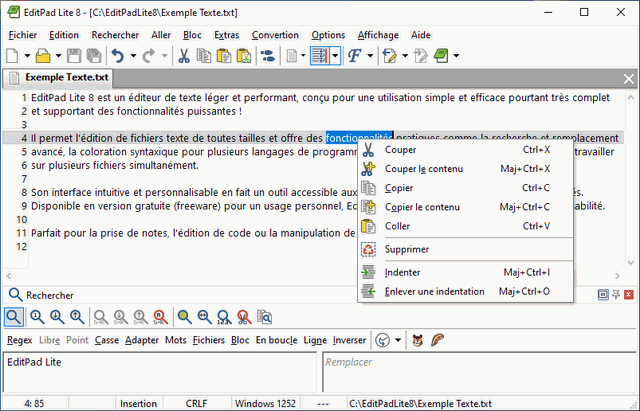Toggle the Ligne search option
640x411 pixels.
point(315,340)
